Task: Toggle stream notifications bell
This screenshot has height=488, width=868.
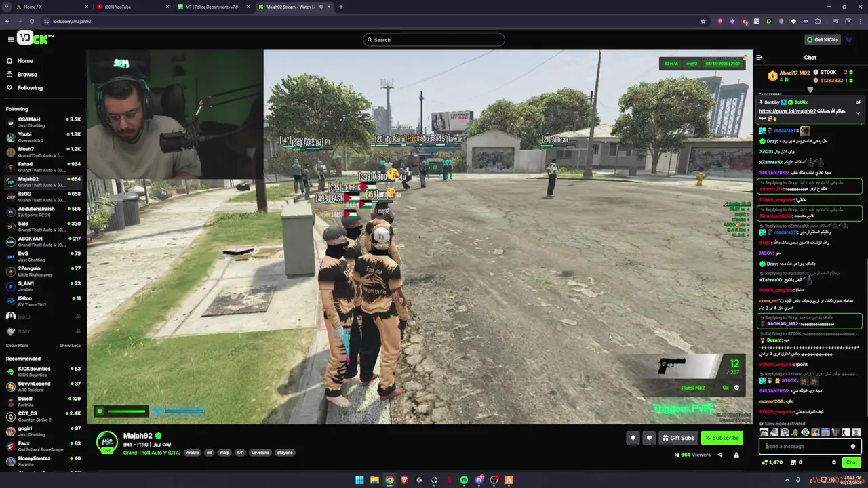Action: tap(633, 438)
